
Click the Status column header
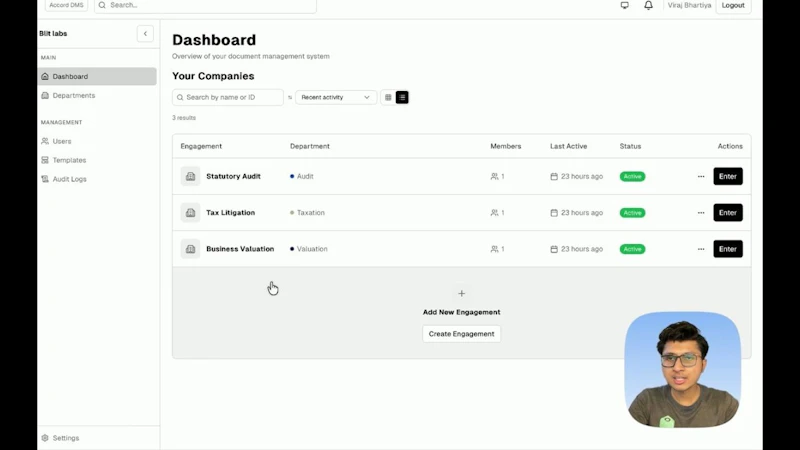(630, 146)
